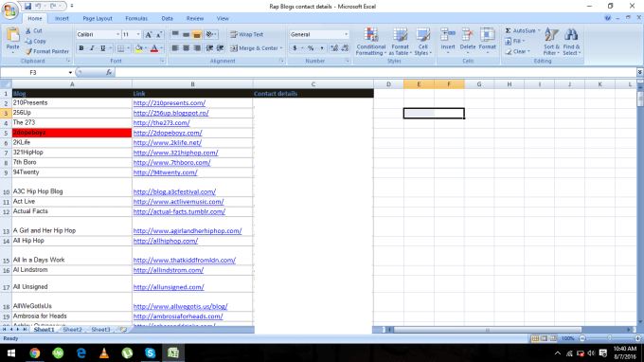Apply the font color icon

tap(154, 48)
